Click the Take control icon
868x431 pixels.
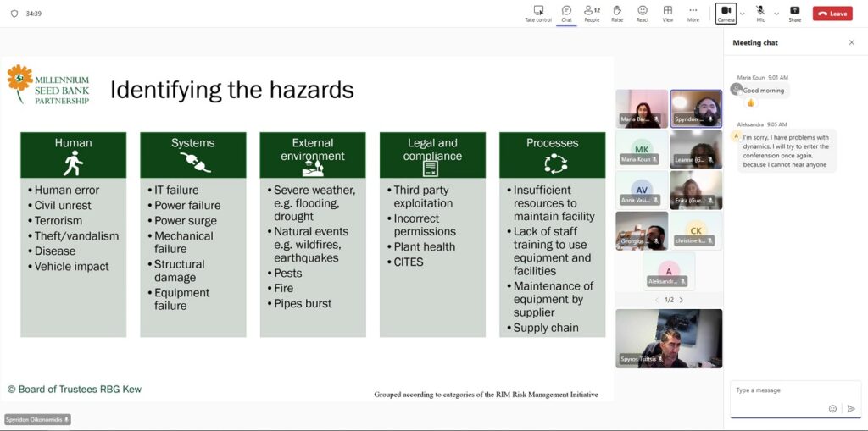point(538,11)
